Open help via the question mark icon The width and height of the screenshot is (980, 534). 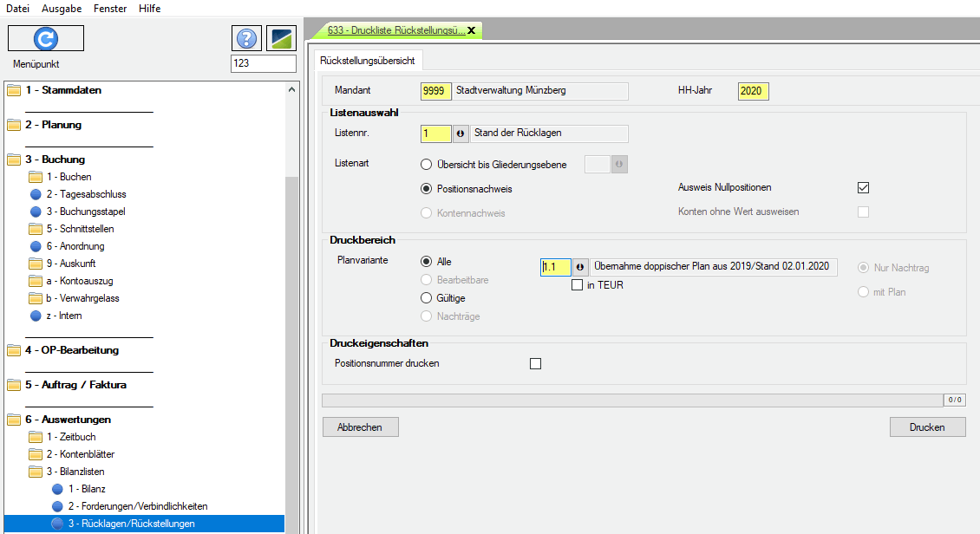point(247,38)
